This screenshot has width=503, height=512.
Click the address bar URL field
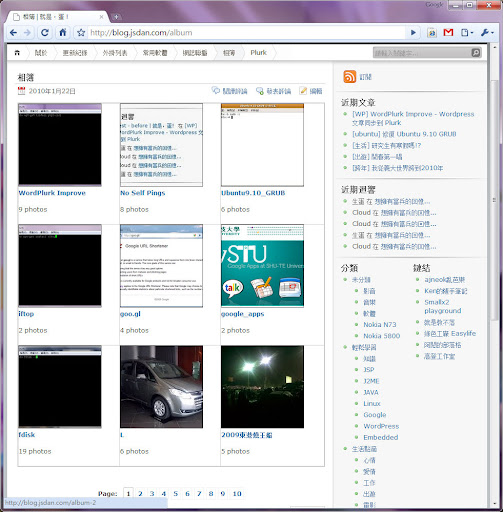pos(246,33)
